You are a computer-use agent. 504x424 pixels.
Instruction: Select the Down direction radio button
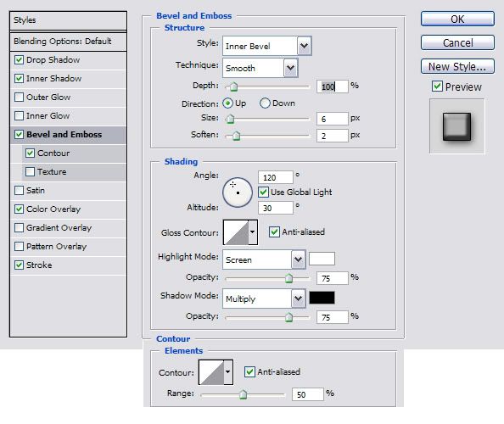265,103
